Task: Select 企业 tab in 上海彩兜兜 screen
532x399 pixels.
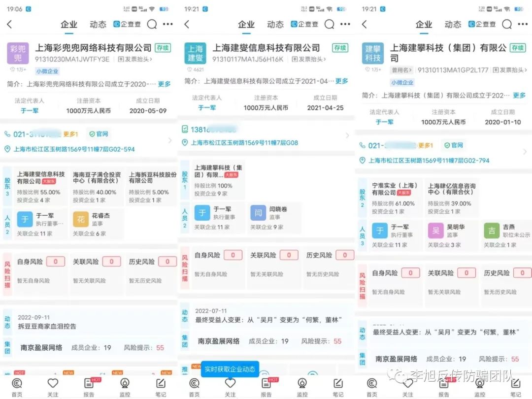Action: [69, 25]
